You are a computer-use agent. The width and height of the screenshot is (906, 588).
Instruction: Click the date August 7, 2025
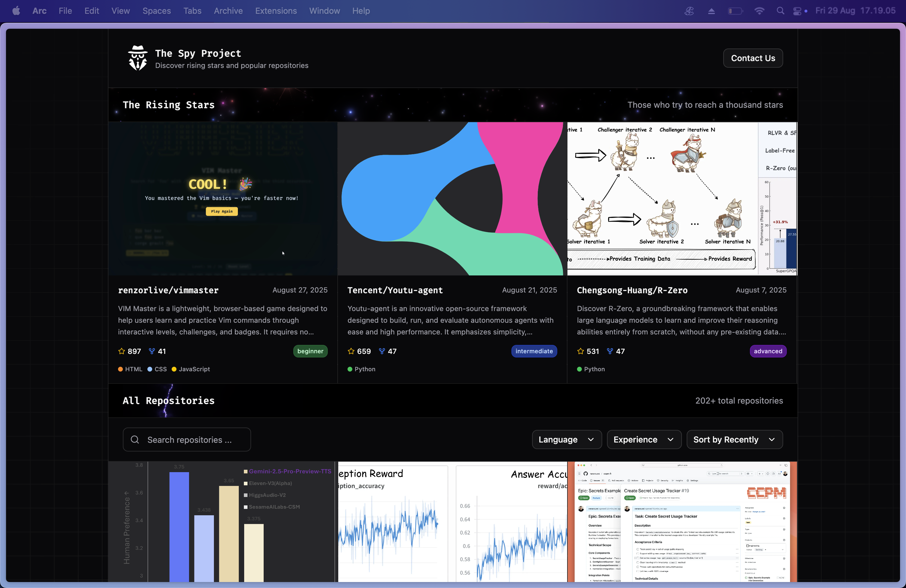[761, 290]
